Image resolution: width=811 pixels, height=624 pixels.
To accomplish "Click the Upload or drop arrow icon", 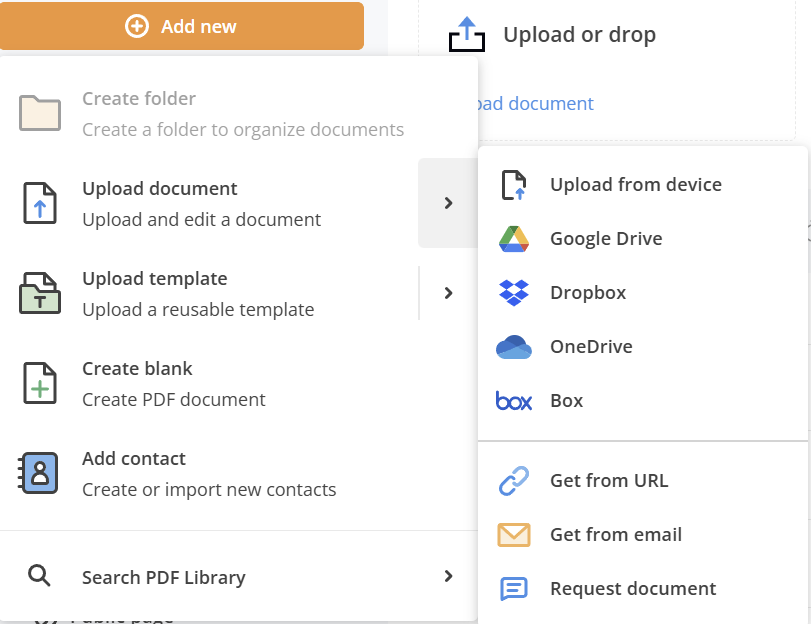I will (x=467, y=34).
